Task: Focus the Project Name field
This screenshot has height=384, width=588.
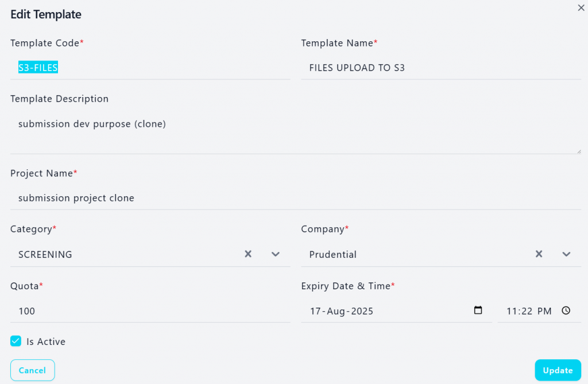Action: click(x=296, y=198)
